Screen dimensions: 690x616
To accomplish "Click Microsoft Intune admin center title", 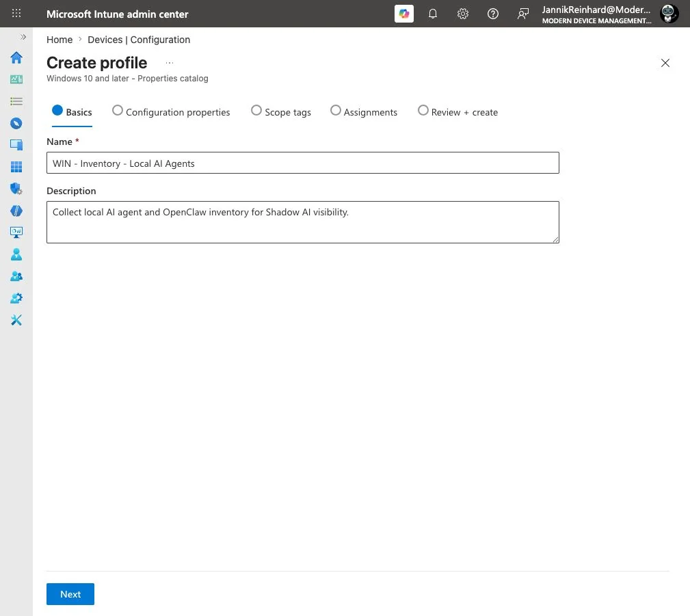I will click(118, 14).
